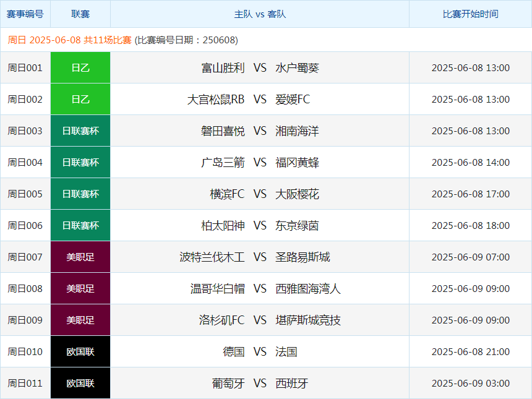Click start time 2025-06-08 18:00

click(471, 226)
